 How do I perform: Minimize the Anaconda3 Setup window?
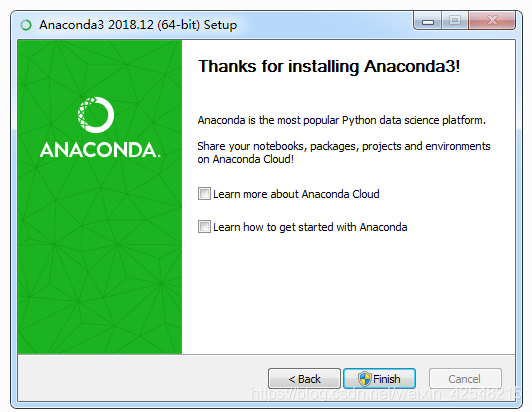point(428,21)
